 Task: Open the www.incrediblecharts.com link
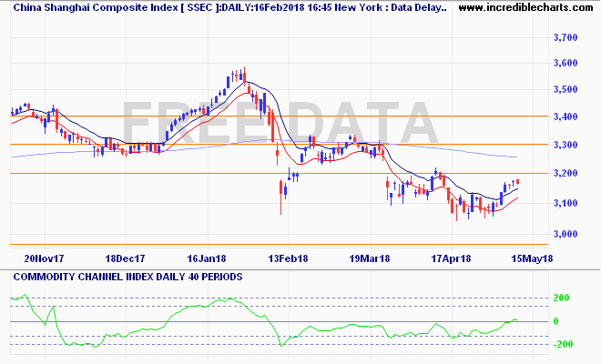522,7
